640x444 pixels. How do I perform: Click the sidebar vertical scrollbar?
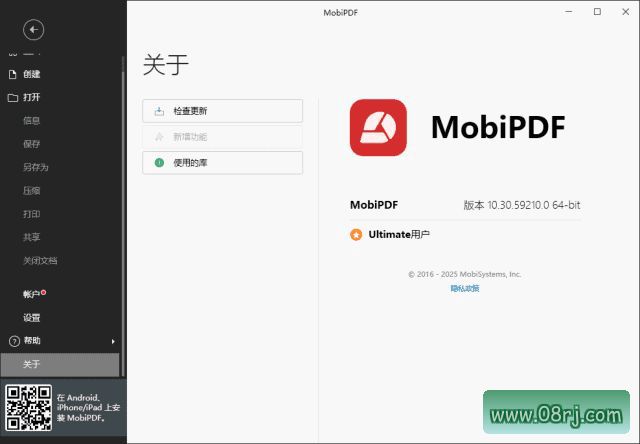click(x=123, y=200)
